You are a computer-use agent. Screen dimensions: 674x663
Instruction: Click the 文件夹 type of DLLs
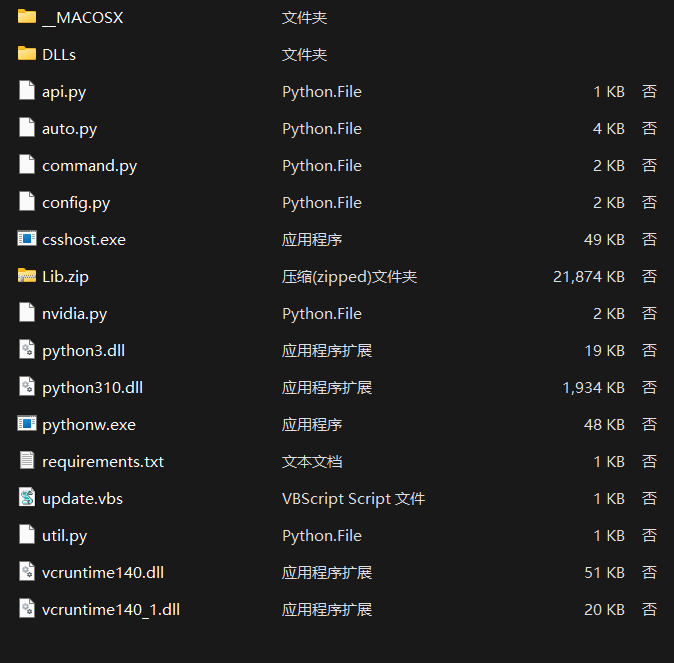(x=304, y=55)
